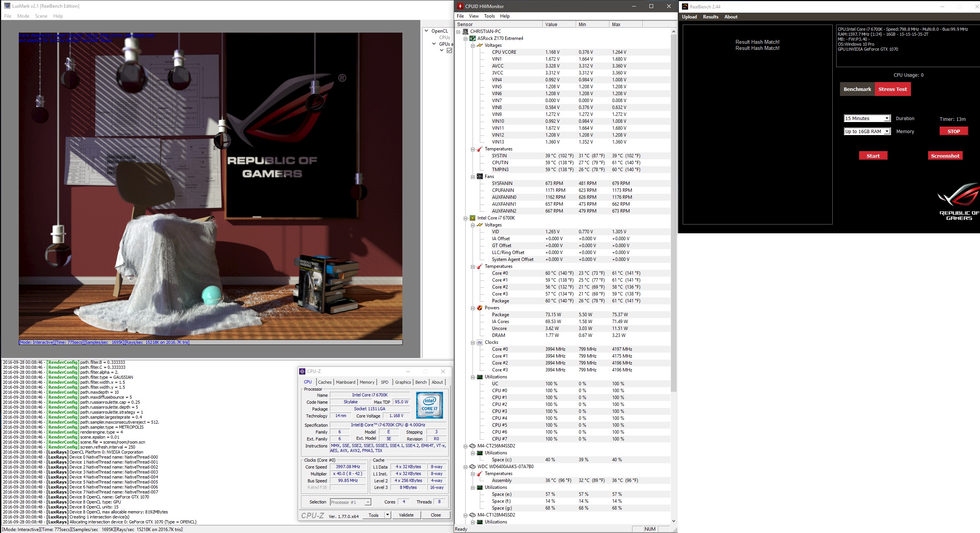
Task: Collapse the OpenCL tree in LuxMark
Action: 426,31
